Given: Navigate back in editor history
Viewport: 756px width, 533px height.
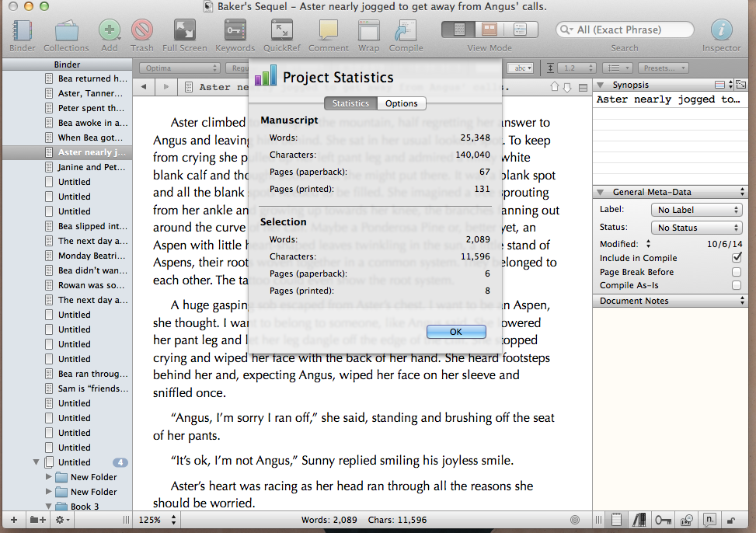Looking at the screenshot, I should click(144, 87).
